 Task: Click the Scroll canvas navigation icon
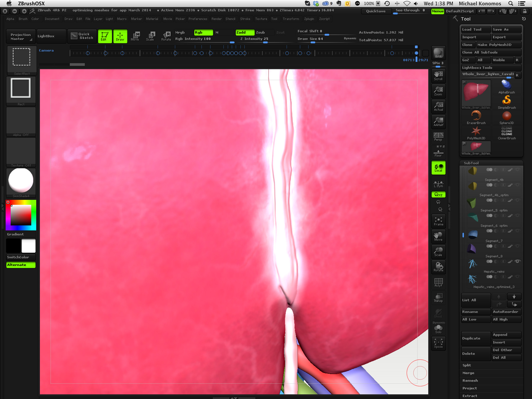tap(438, 76)
